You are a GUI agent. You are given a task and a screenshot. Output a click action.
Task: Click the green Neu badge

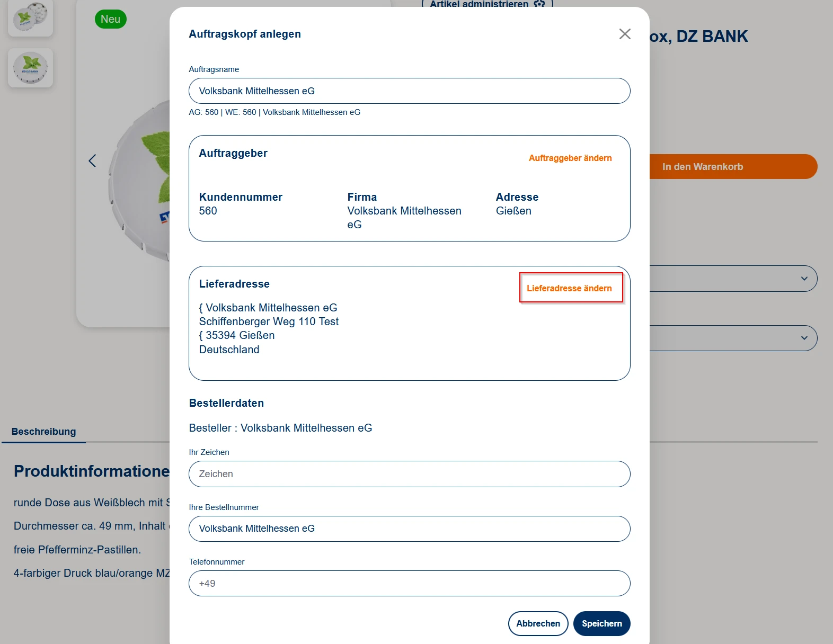point(110,19)
